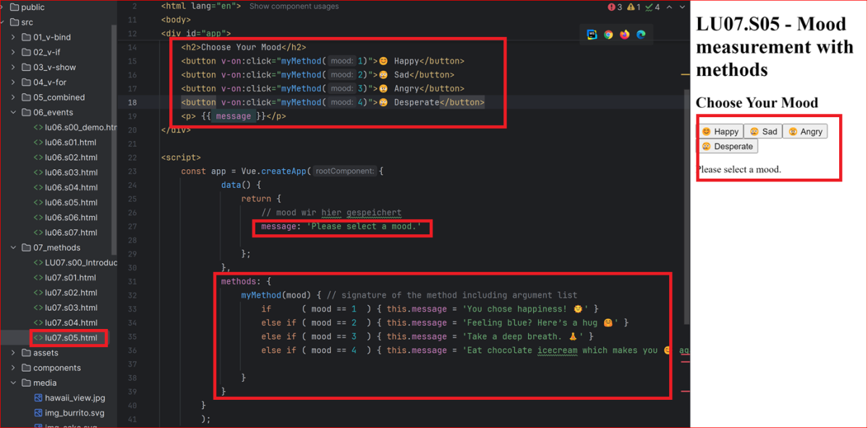This screenshot has height=428, width=868.
Task: Click the Sad mood button
Action: (x=763, y=132)
